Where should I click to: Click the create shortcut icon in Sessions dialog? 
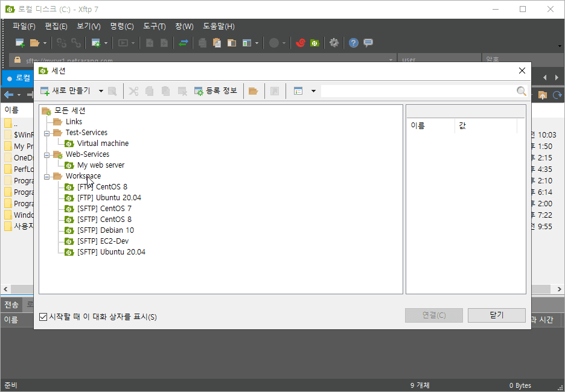pyautogui.click(x=275, y=91)
